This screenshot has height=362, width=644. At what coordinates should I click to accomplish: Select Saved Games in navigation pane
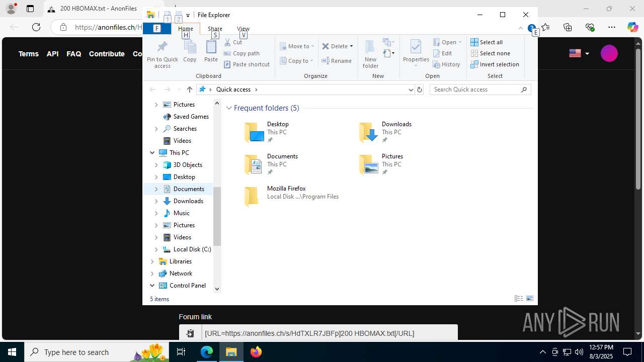tap(191, 117)
